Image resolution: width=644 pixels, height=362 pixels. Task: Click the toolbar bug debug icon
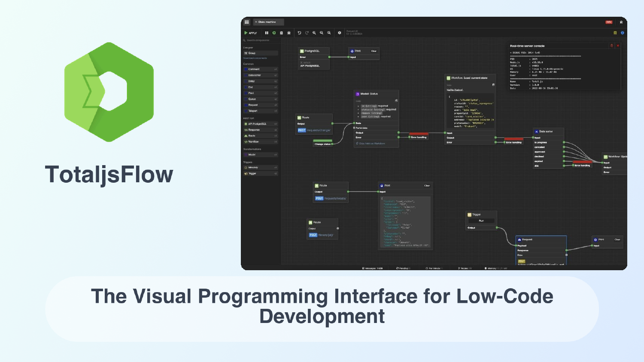[x=289, y=33]
